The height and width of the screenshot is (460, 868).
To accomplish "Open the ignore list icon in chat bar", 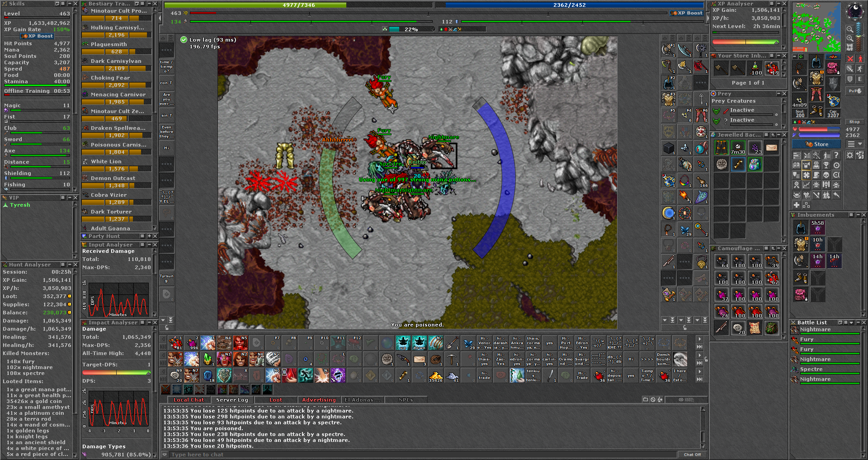I will pos(653,400).
